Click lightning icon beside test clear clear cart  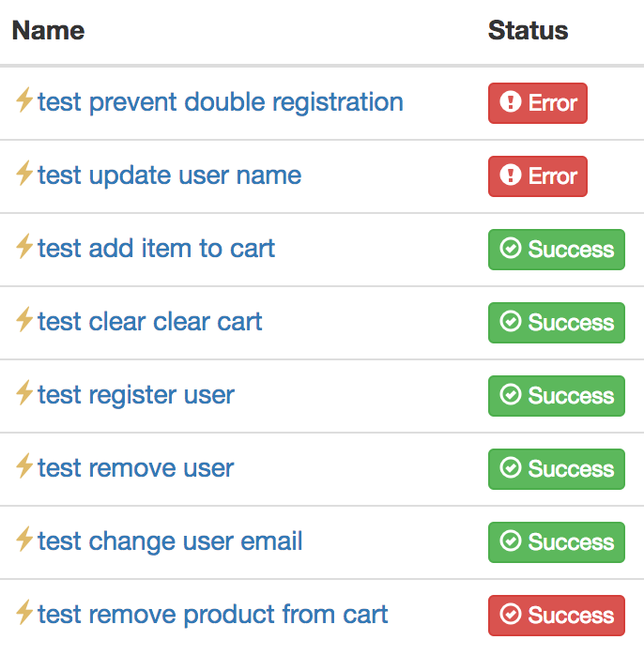24,319
